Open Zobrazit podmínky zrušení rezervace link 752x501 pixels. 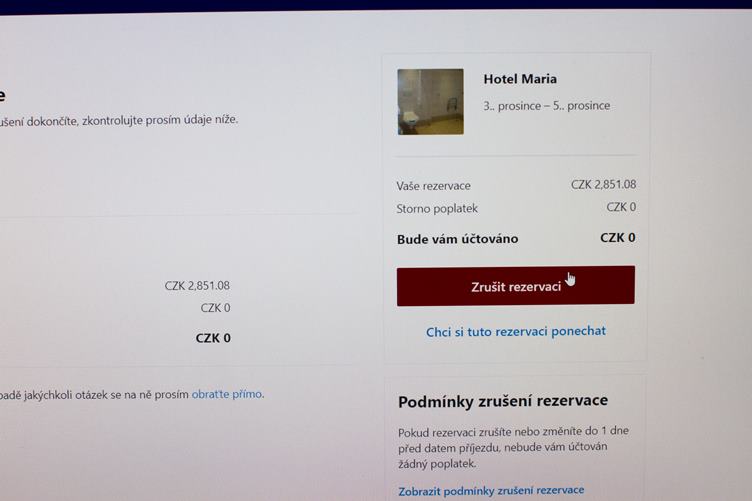[x=491, y=490]
